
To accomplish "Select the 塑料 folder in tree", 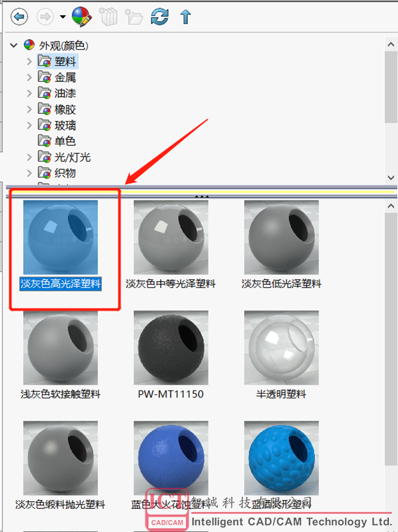I will [58, 61].
